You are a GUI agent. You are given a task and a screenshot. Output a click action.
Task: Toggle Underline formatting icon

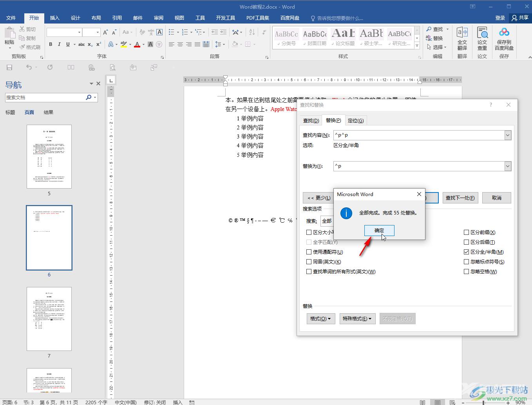(x=68, y=44)
